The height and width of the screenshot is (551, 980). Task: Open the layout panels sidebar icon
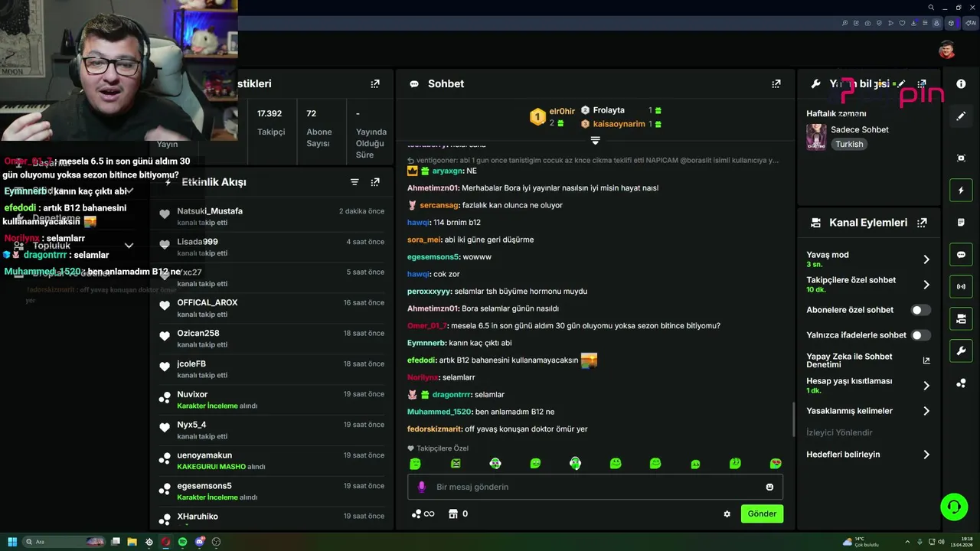[x=961, y=319]
